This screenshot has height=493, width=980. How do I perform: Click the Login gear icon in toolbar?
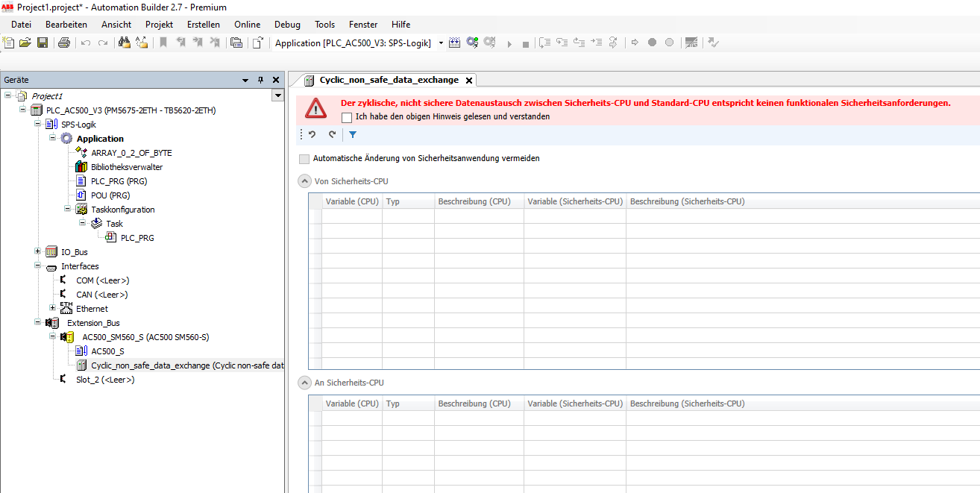472,43
